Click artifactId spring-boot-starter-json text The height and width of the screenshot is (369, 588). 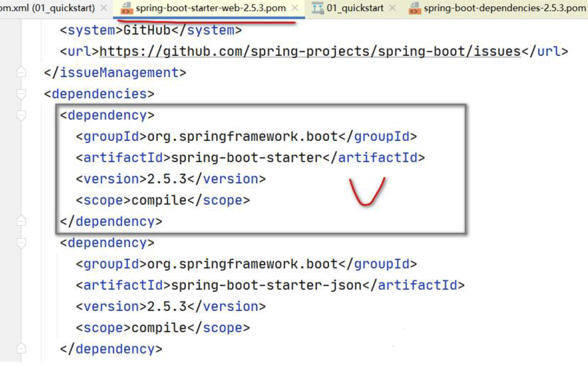coord(270,285)
